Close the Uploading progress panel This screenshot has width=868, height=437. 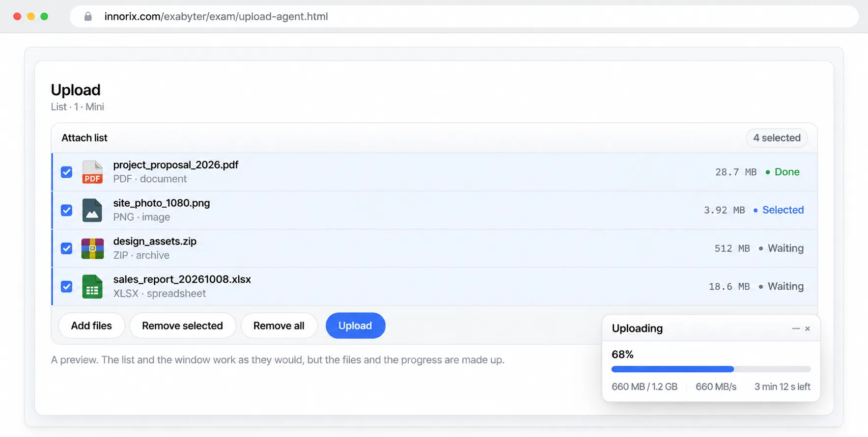[x=808, y=328]
